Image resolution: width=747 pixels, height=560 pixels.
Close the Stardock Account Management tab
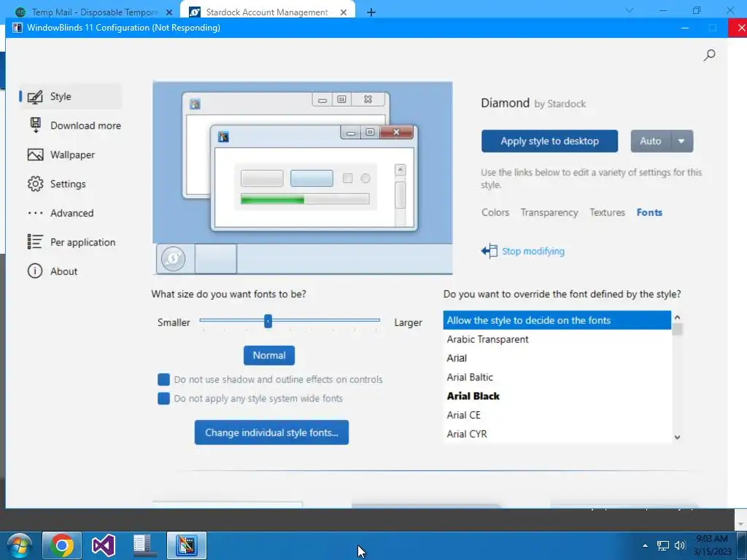tap(344, 12)
